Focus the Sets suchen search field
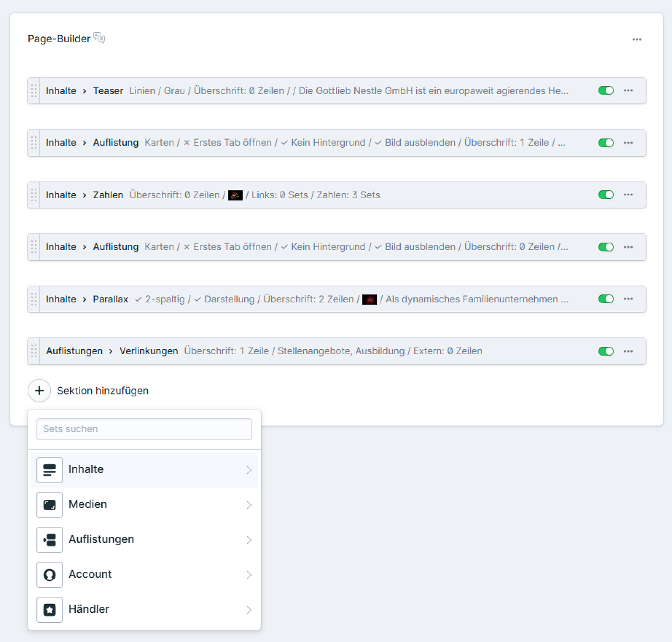This screenshot has height=642, width=672. click(x=144, y=429)
